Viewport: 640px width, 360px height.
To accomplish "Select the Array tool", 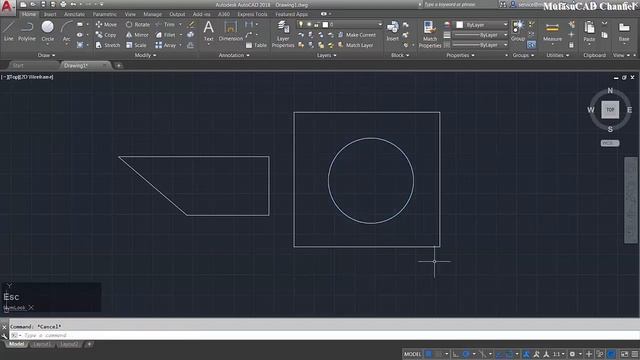I will coord(166,45).
